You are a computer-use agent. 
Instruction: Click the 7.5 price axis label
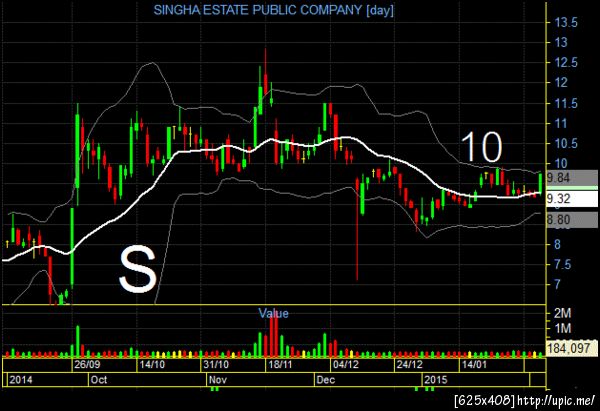pyautogui.click(x=562, y=264)
